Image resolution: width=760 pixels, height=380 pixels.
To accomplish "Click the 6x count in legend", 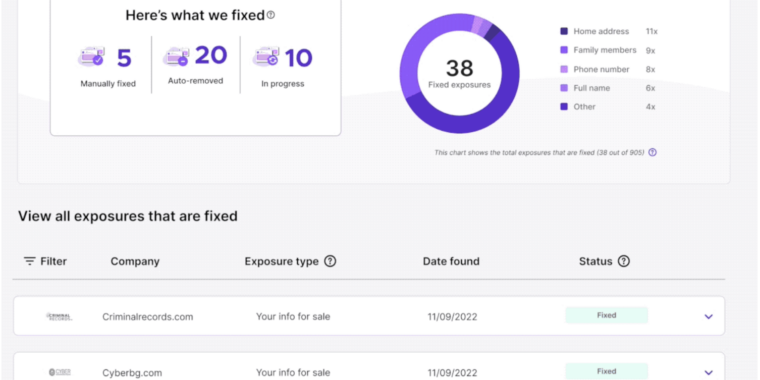I will [x=650, y=88].
